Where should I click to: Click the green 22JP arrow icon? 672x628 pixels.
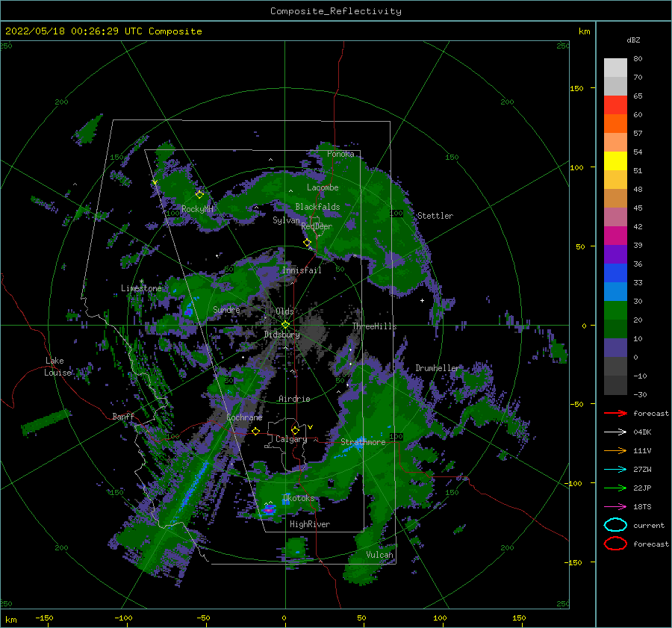click(x=615, y=488)
